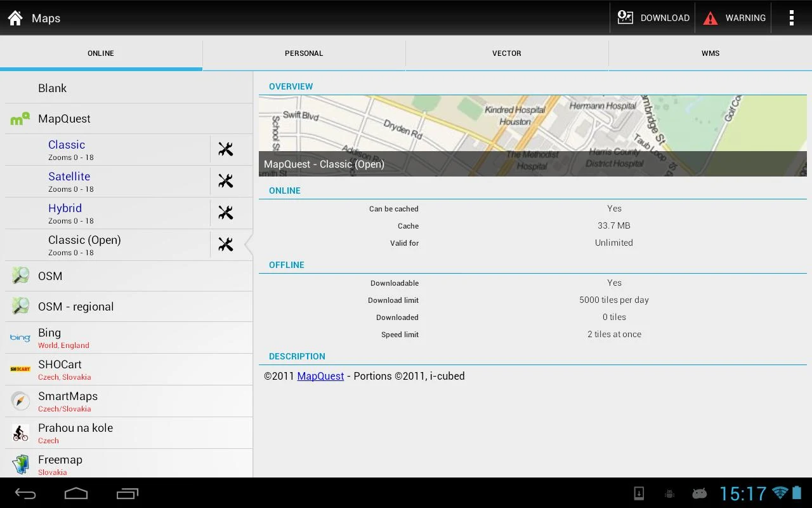Expand the OSM provider group
The height and width of the screenshot is (508, 812).
(x=129, y=276)
